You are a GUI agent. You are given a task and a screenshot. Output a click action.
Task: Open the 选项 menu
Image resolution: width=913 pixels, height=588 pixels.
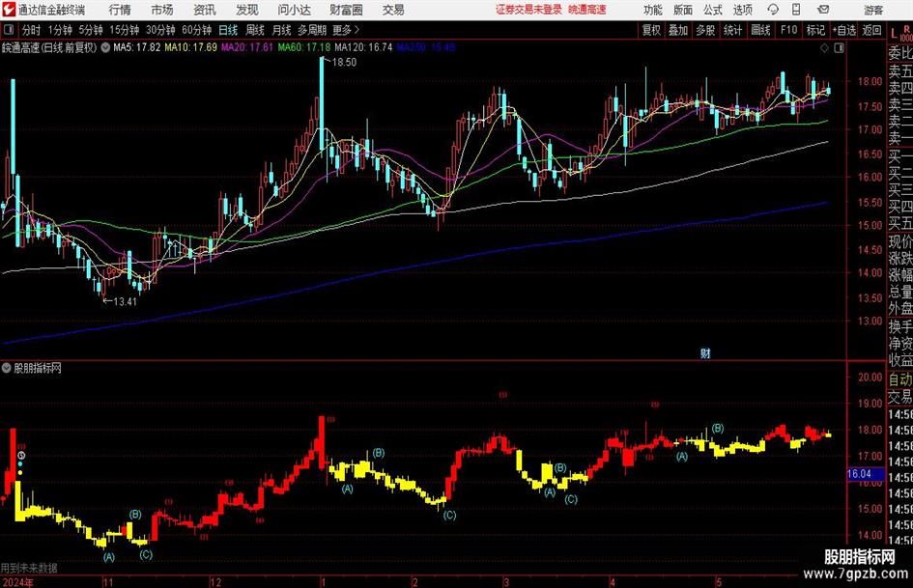pos(742,10)
